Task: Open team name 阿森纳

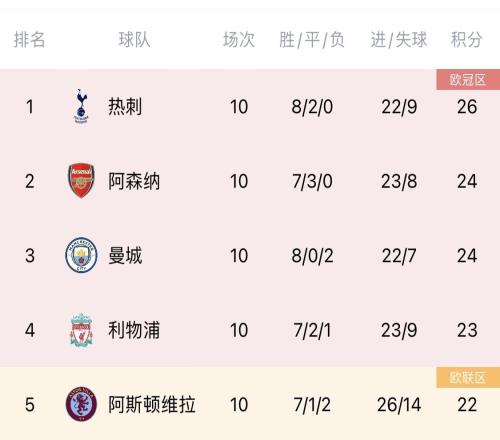Action: click(x=134, y=181)
